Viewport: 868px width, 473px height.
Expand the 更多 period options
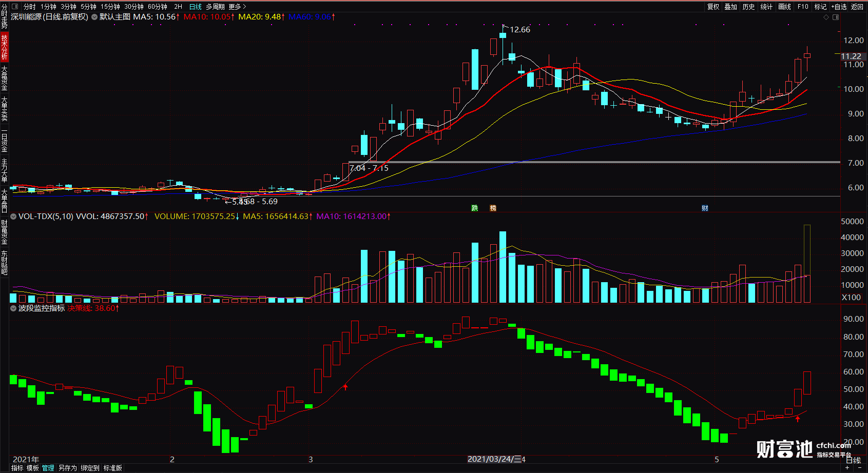click(238, 7)
